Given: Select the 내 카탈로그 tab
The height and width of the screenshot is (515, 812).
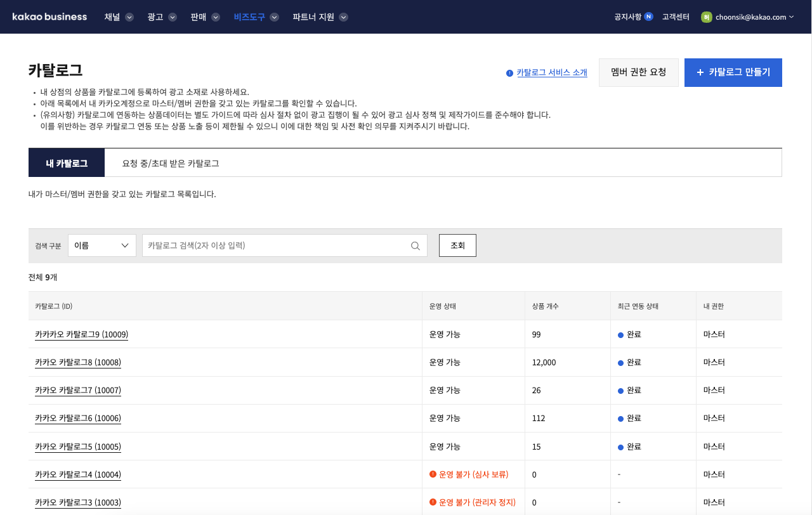Looking at the screenshot, I should pos(67,163).
